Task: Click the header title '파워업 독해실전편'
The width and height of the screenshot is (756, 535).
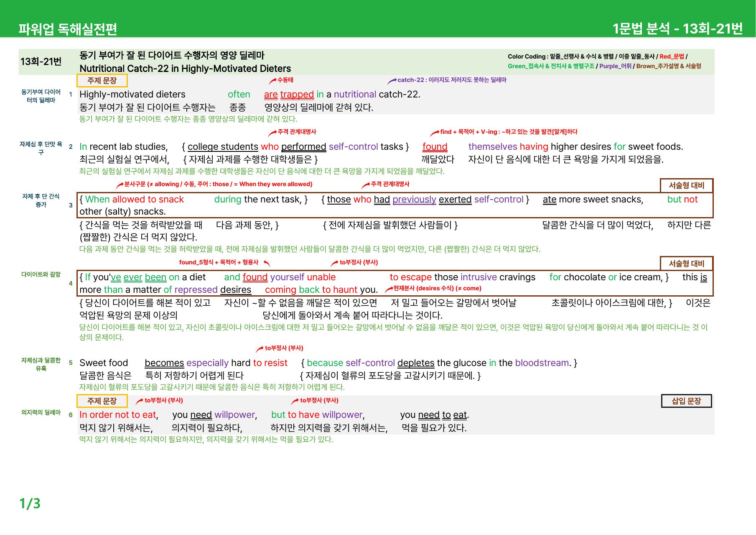Action: click(x=68, y=29)
